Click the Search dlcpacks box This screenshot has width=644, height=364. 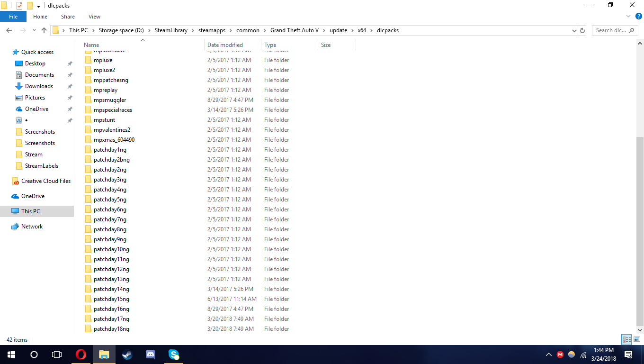(x=615, y=30)
